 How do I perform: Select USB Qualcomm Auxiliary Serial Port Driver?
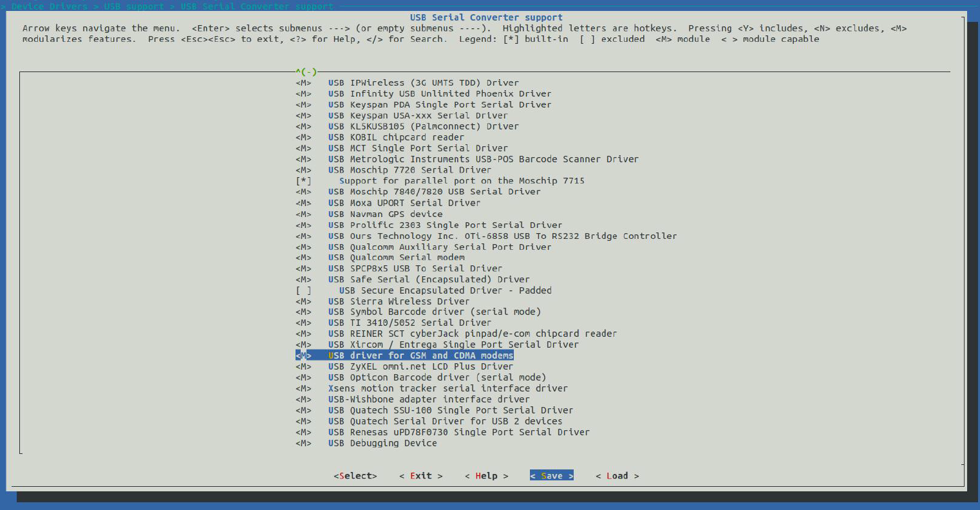click(x=439, y=247)
